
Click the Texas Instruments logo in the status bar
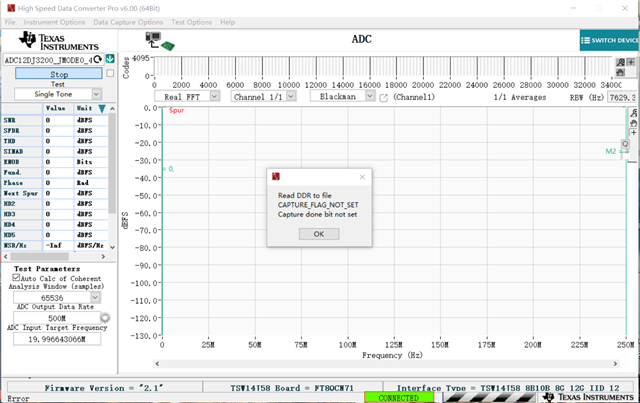click(x=588, y=397)
